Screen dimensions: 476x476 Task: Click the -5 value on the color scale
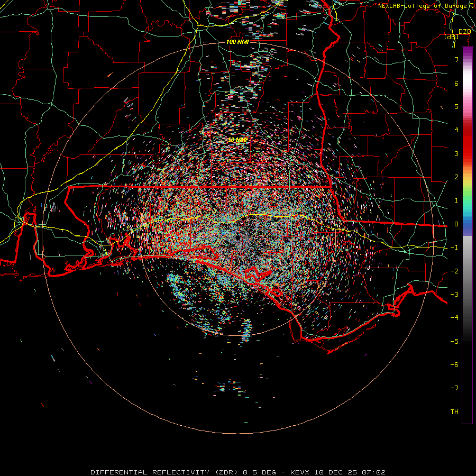pyautogui.click(x=454, y=342)
